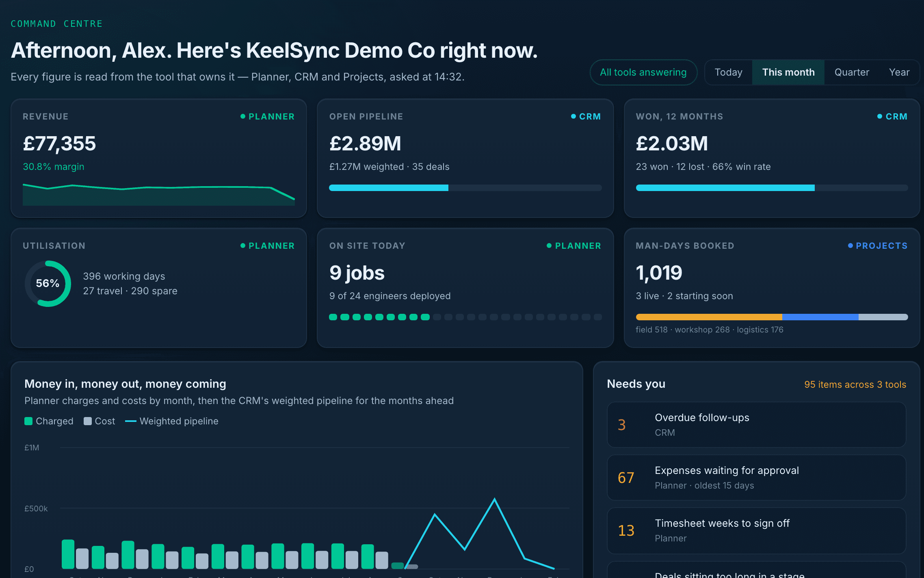Screen dimensions: 924x578
Task: Click the 30.8% margin text
Action: coord(54,167)
